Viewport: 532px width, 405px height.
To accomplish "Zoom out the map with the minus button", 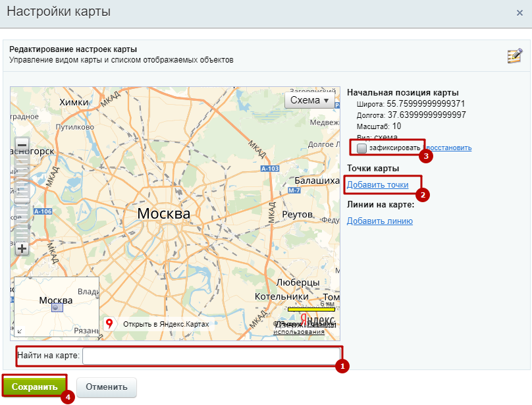I will click(x=22, y=145).
